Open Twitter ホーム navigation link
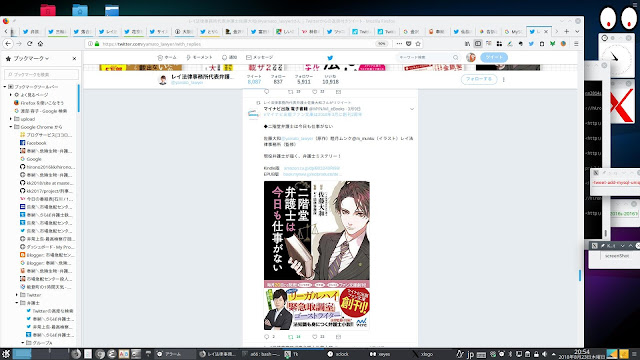 click(x=167, y=58)
